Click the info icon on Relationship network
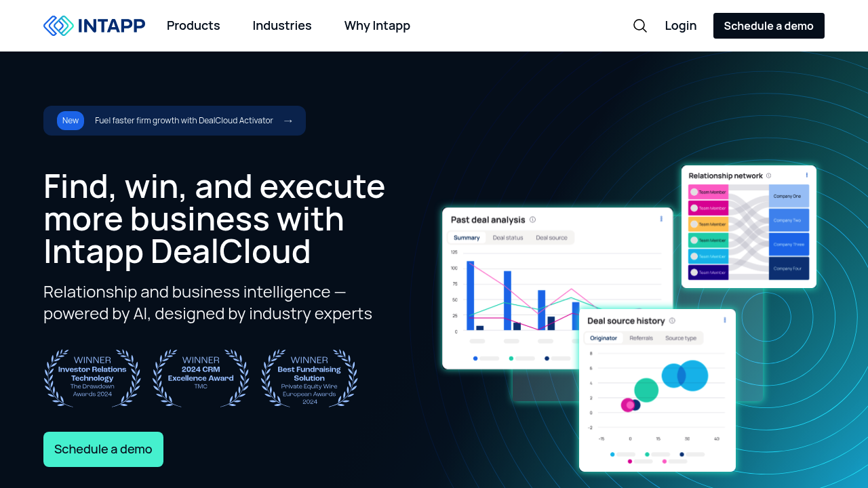 coord(769,175)
